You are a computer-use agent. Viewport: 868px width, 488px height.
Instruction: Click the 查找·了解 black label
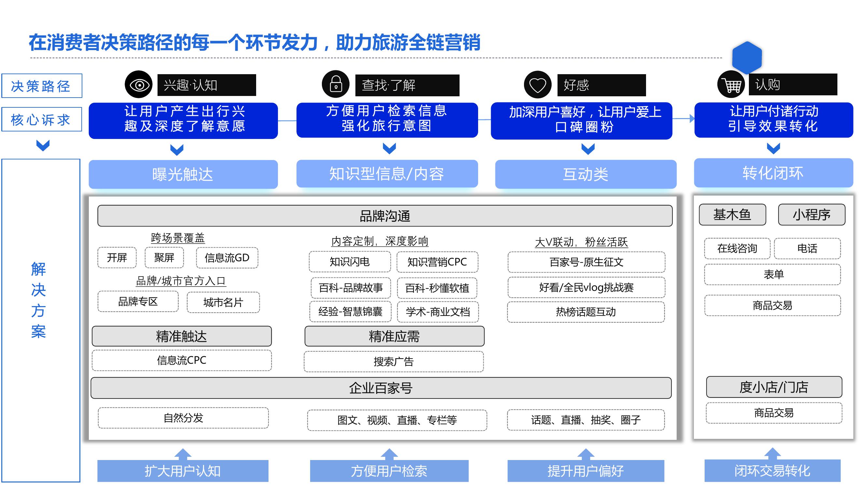click(x=407, y=85)
